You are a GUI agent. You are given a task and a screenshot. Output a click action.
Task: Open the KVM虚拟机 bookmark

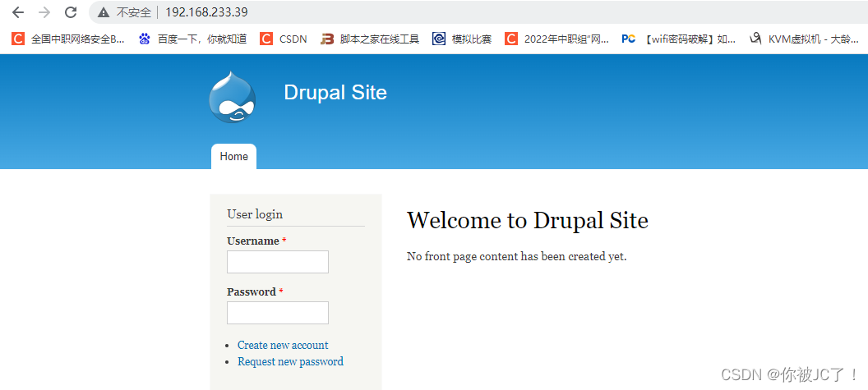pyautogui.click(x=805, y=39)
